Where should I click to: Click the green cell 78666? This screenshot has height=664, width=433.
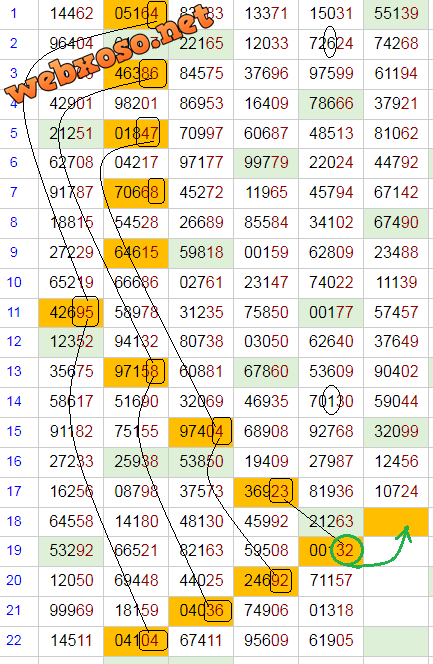pyautogui.click(x=331, y=104)
